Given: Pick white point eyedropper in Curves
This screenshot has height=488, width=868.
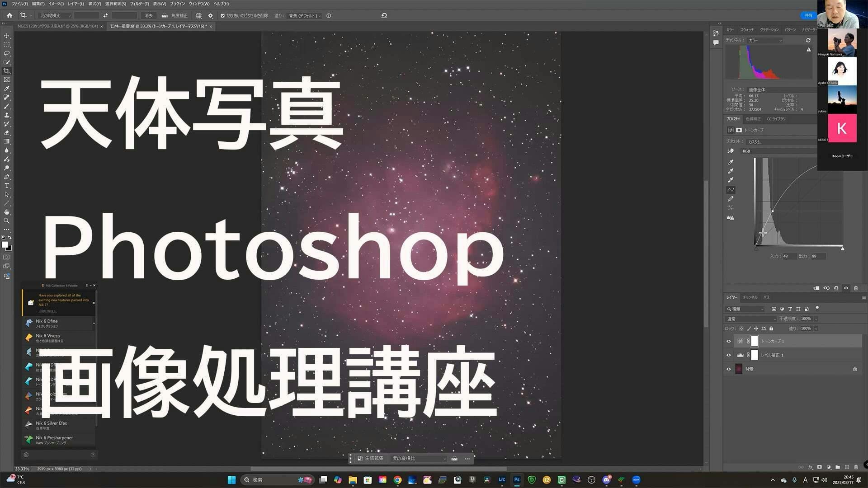Looking at the screenshot, I should point(731,180).
